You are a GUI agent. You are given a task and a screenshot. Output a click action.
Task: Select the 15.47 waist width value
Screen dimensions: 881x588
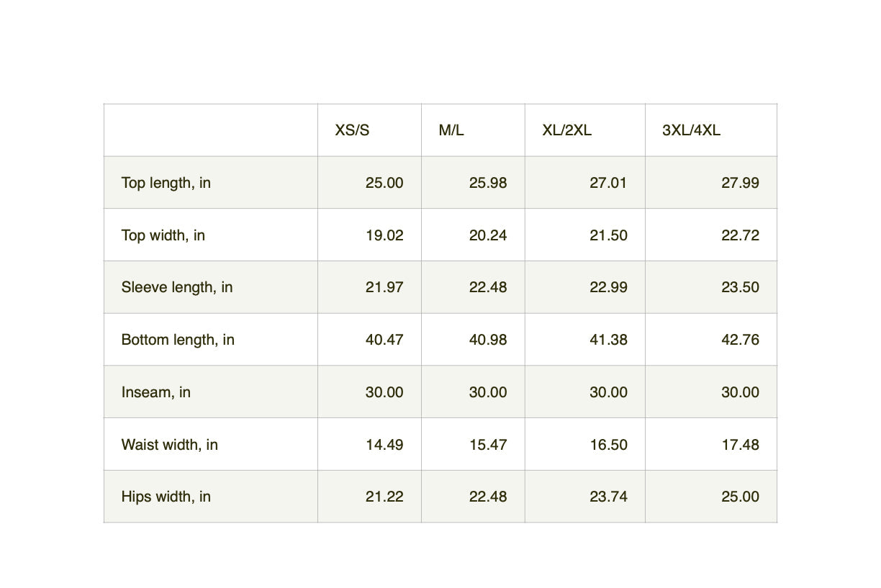[x=488, y=445]
